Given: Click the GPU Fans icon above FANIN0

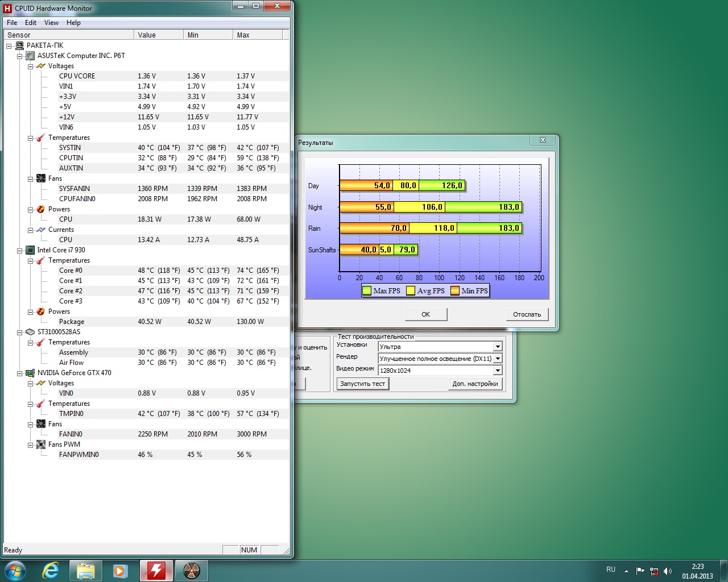Looking at the screenshot, I should point(41,424).
